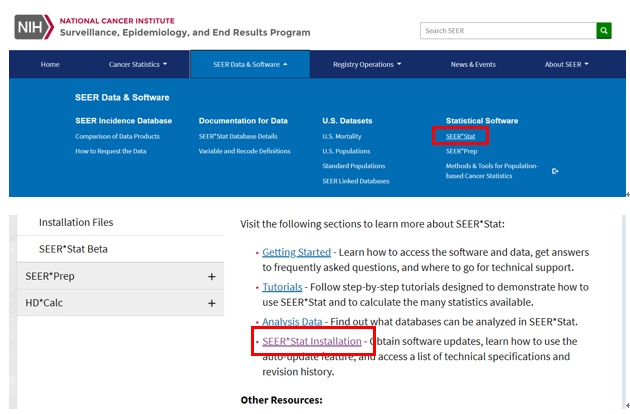
Task: Select the HD*Calc sidebar item
Action: [121, 303]
